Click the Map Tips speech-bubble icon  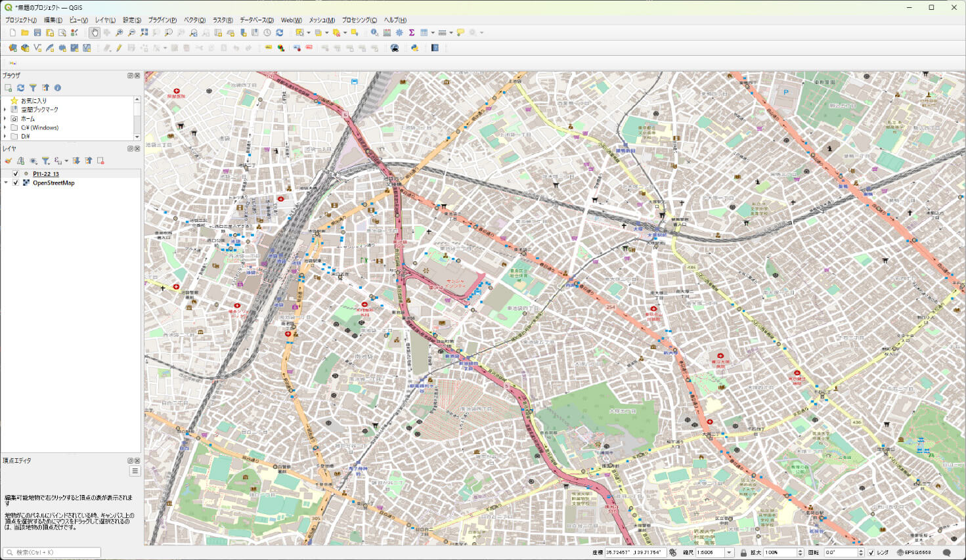coord(460,32)
